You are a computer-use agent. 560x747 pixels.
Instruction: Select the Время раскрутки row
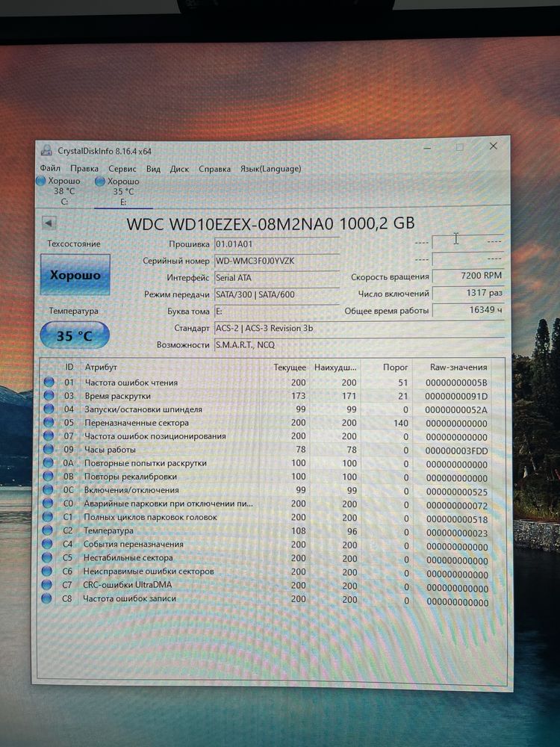pos(267,396)
